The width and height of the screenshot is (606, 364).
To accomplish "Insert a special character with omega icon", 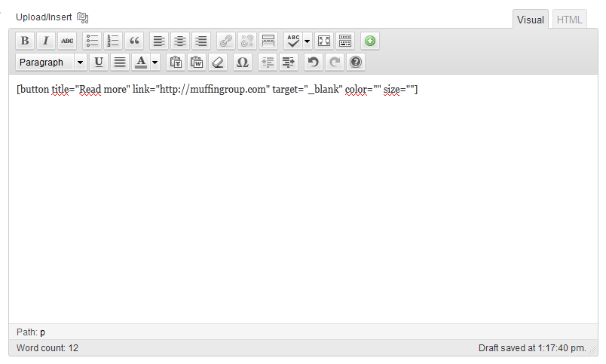I will click(242, 63).
